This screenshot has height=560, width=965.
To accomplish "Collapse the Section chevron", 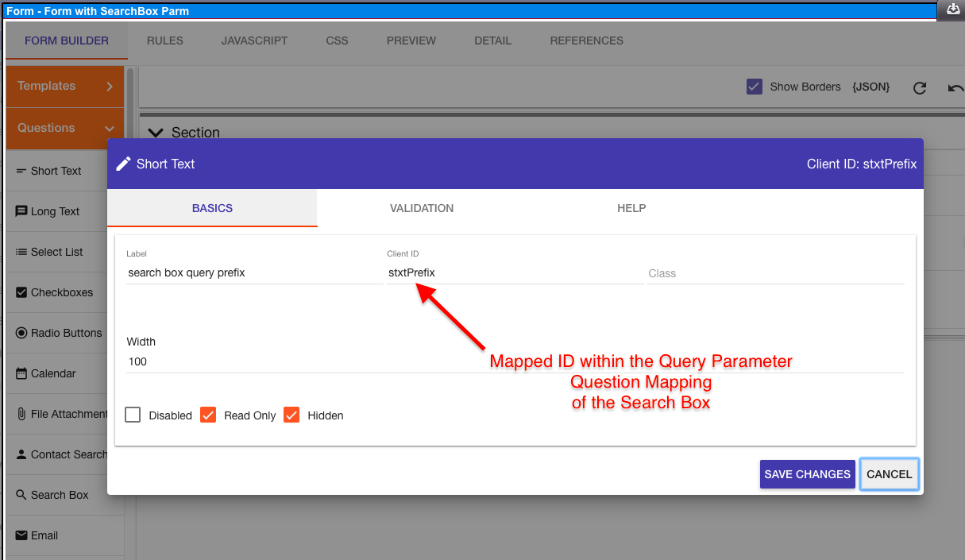I will tap(156, 133).
